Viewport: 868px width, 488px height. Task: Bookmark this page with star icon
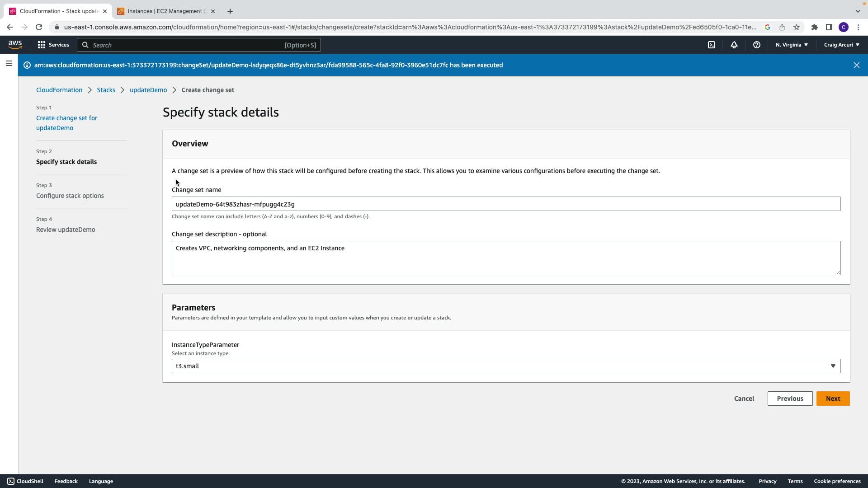[x=797, y=27]
